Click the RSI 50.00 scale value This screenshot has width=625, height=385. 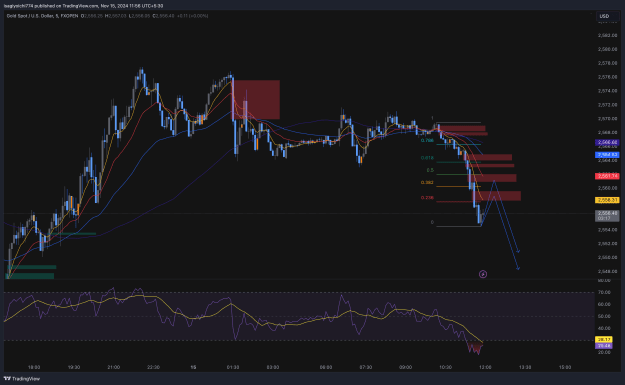[604, 316]
